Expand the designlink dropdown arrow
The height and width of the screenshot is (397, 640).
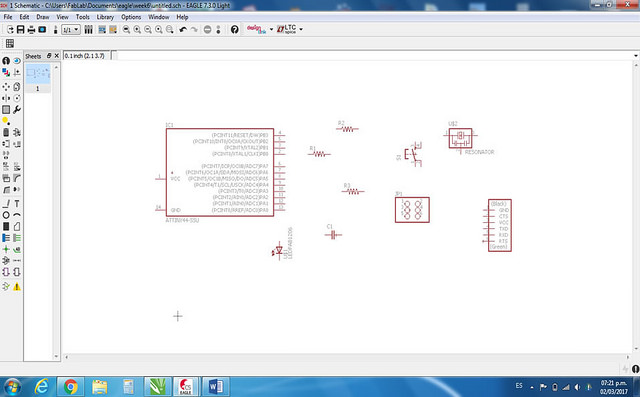click(271, 29)
